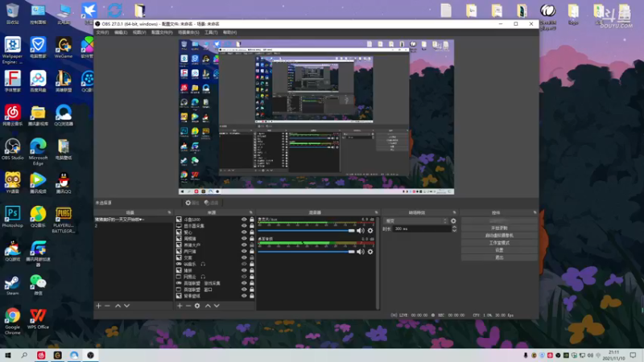This screenshot has width=644, height=362.
Task: Open the 渐变 transition type dropdown
Action: click(x=415, y=220)
